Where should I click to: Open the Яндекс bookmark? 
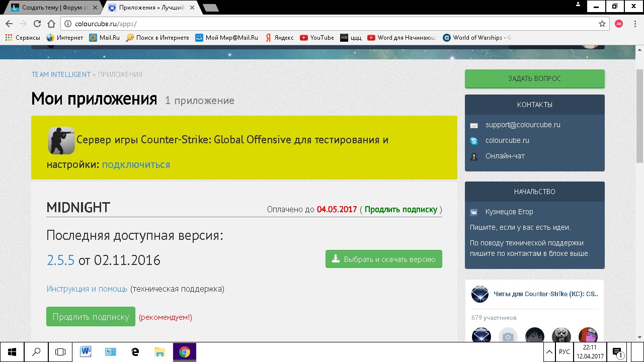[279, 38]
